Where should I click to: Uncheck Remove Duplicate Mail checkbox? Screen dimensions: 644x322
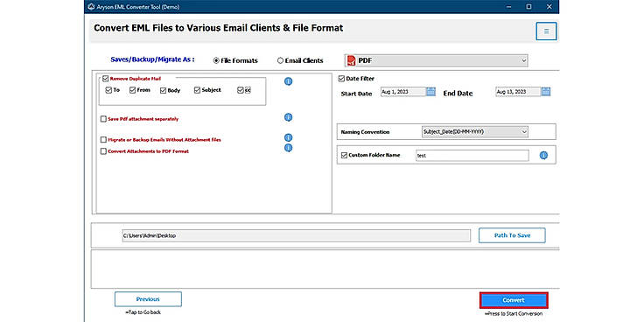(x=106, y=78)
